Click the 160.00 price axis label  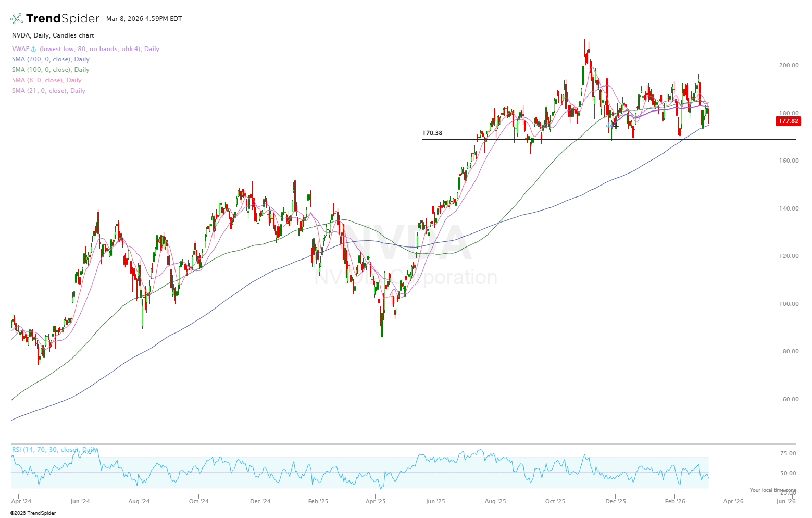pyautogui.click(x=789, y=161)
